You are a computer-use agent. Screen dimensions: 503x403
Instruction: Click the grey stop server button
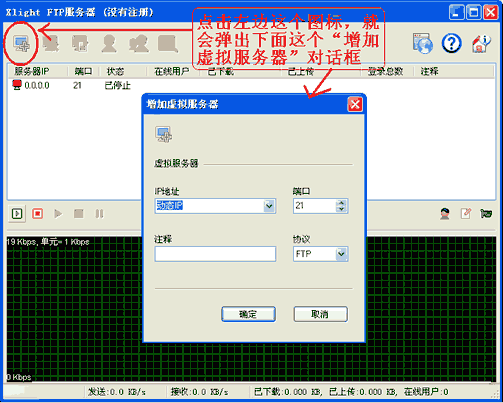(x=79, y=213)
